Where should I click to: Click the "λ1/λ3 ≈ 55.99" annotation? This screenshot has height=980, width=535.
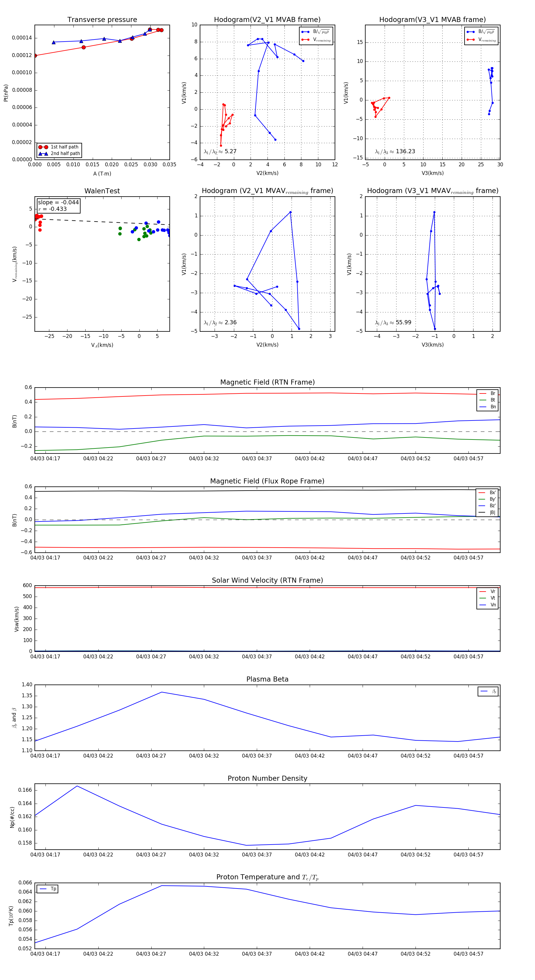pyautogui.click(x=393, y=323)
